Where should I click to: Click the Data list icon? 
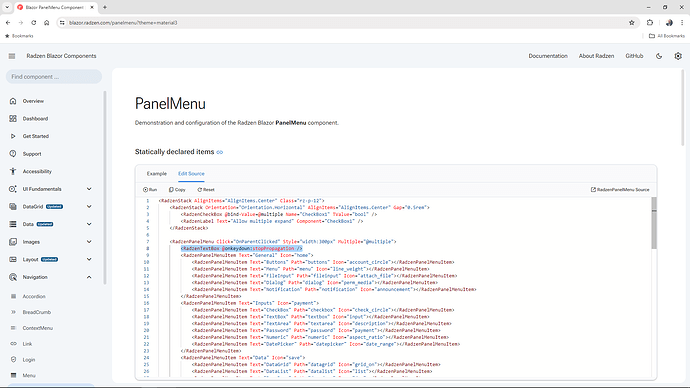coord(13,224)
